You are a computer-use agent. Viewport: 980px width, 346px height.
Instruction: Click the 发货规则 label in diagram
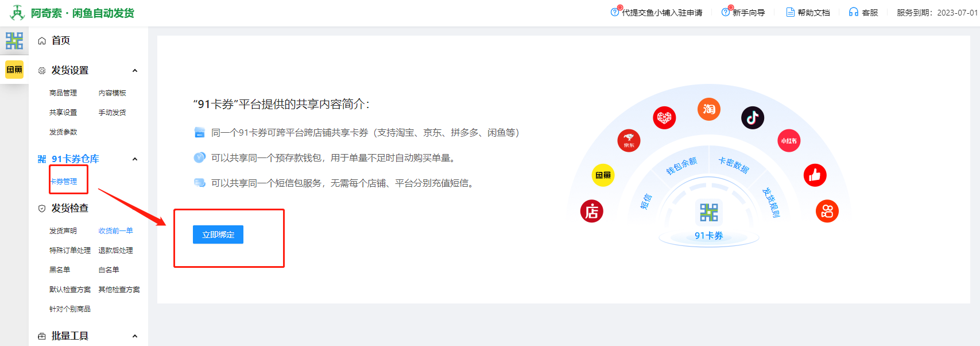coord(771,202)
